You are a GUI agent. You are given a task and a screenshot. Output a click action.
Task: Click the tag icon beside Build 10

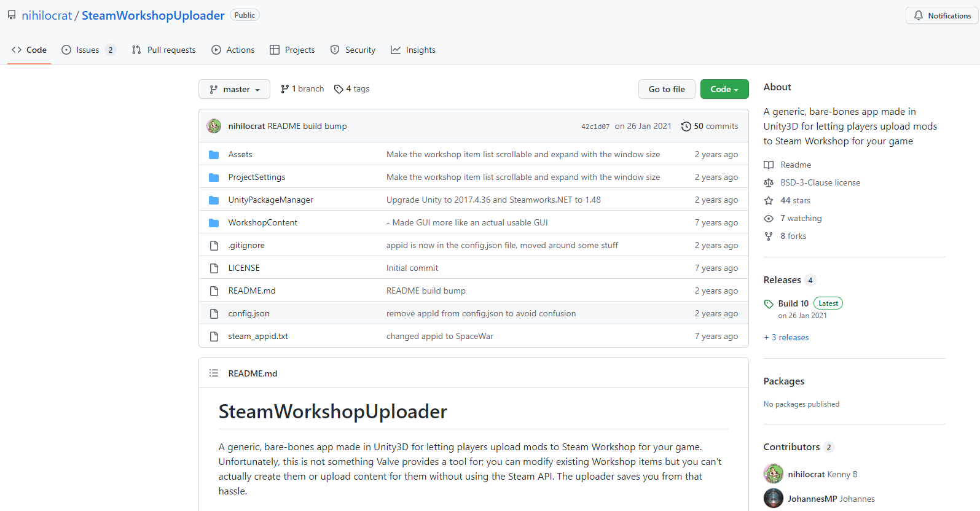(x=769, y=303)
